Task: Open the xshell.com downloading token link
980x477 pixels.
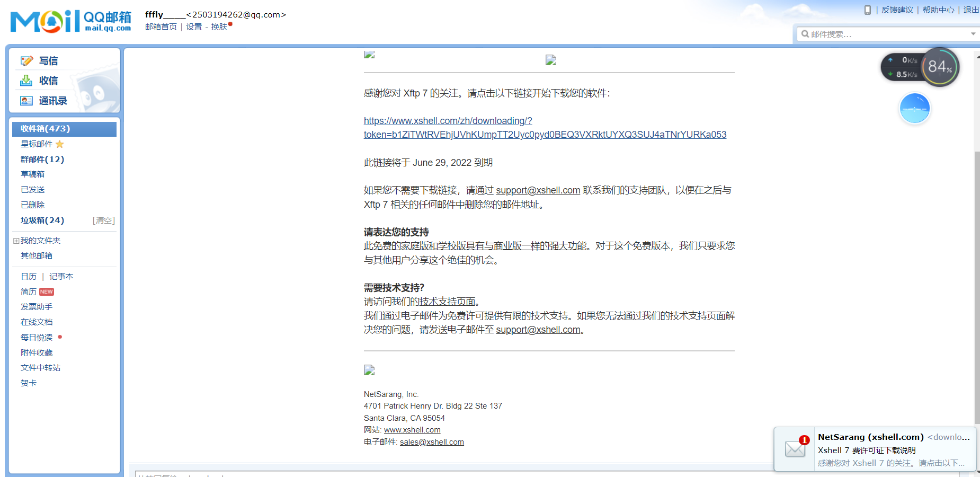Action: click(545, 128)
